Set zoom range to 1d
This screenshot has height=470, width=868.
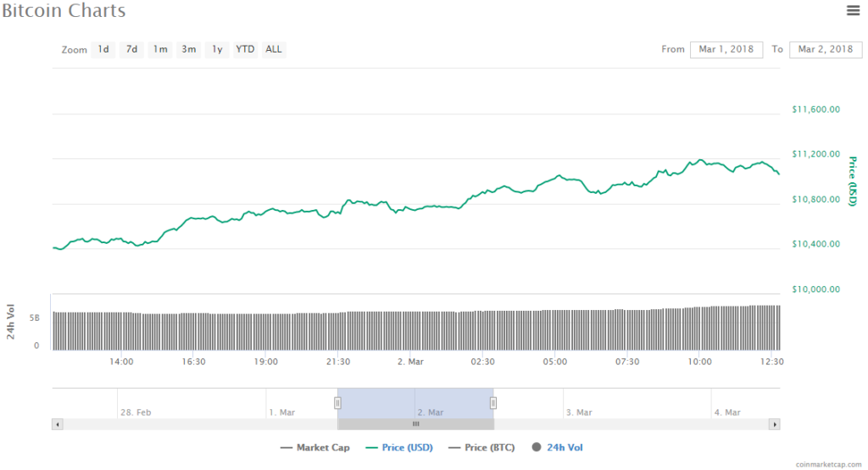(103, 49)
